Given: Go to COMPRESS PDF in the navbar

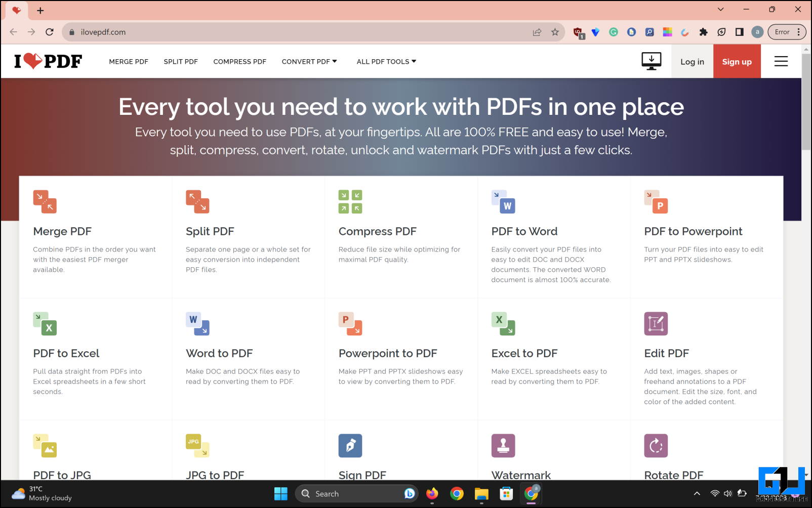Looking at the screenshot, I should [240, 61].
